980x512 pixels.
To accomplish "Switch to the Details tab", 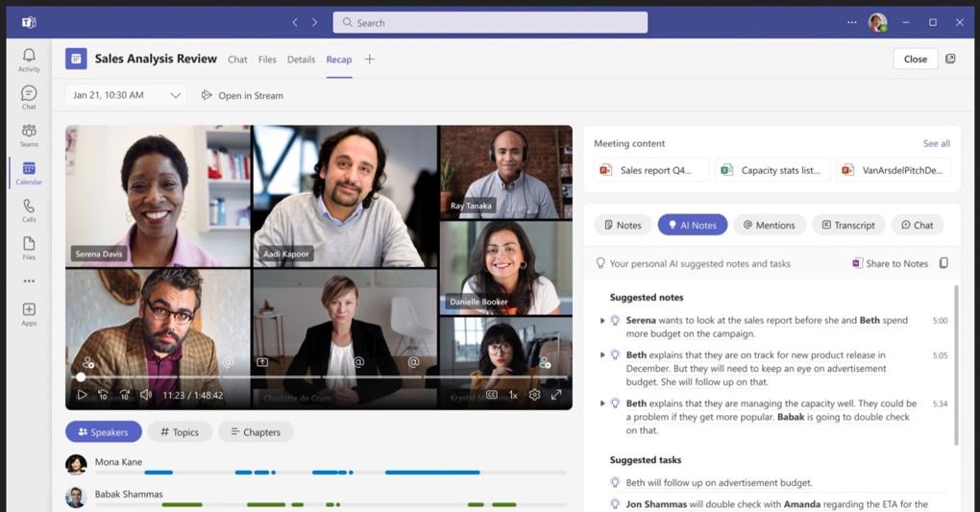I will tap(301, 60).
